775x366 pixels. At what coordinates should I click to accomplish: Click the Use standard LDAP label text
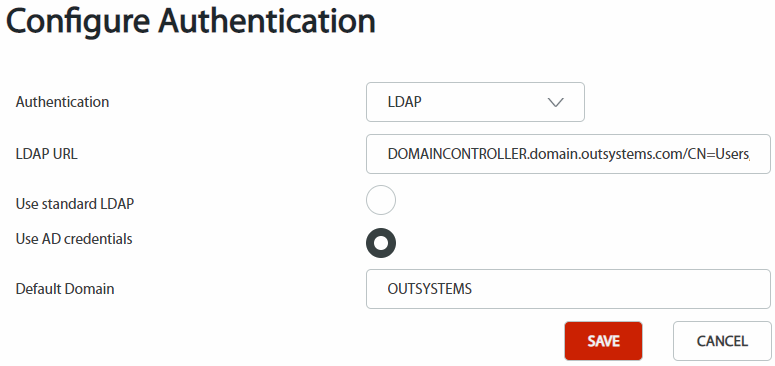coord(75,203)
